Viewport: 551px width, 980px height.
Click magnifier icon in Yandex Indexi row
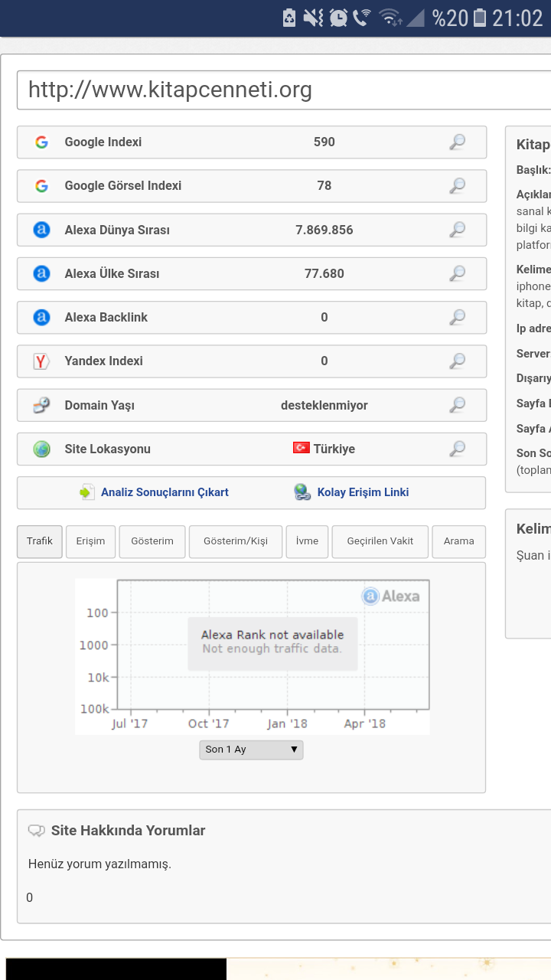click(x=457, y=361)
